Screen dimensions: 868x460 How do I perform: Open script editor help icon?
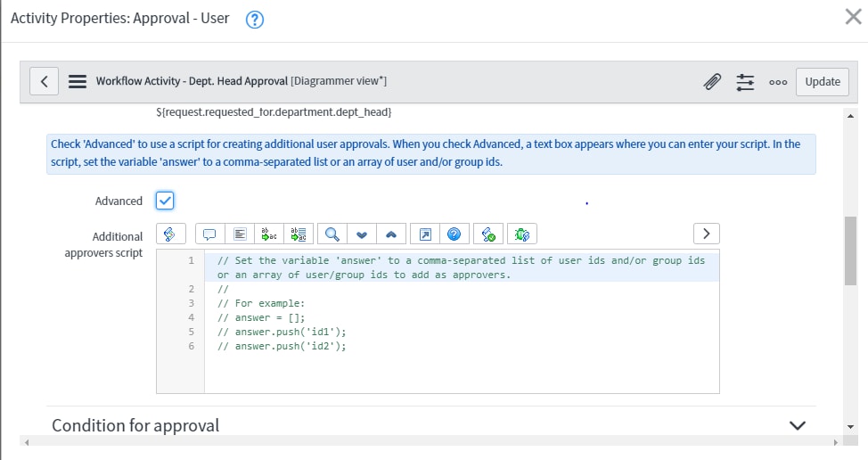click(x=454, y=234)
